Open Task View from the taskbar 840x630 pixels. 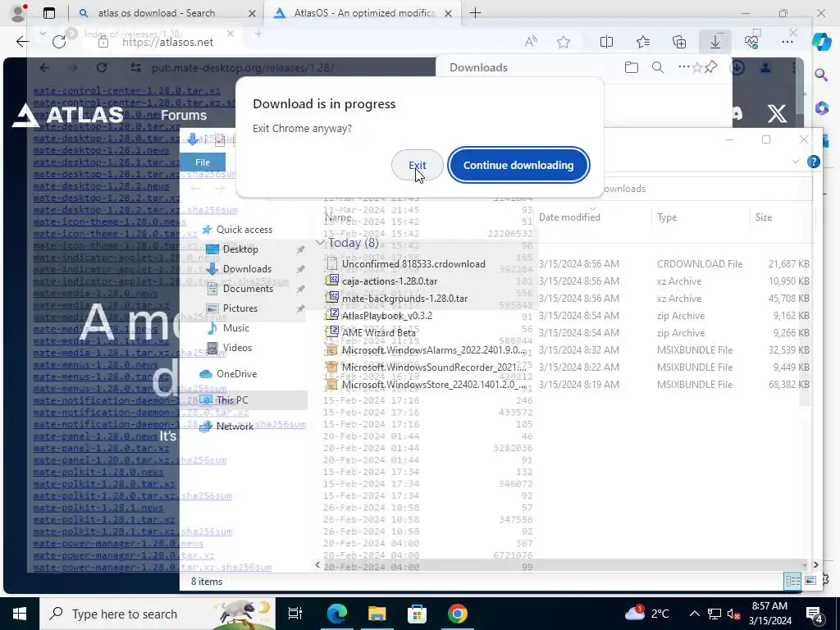point(295,614)
